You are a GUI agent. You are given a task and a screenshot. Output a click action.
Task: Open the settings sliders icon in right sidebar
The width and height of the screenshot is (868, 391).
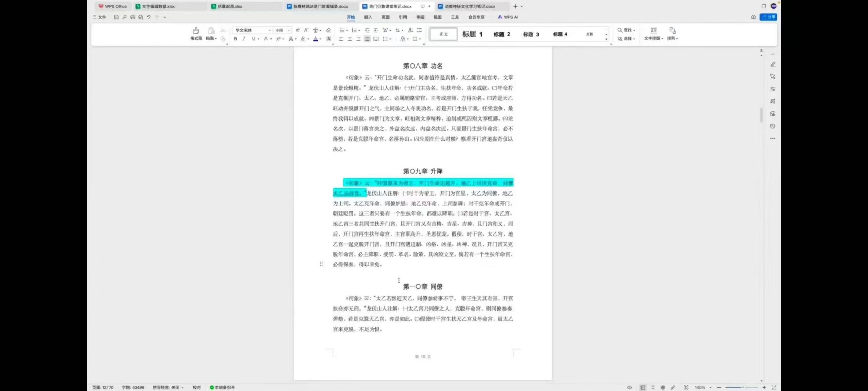773,89
